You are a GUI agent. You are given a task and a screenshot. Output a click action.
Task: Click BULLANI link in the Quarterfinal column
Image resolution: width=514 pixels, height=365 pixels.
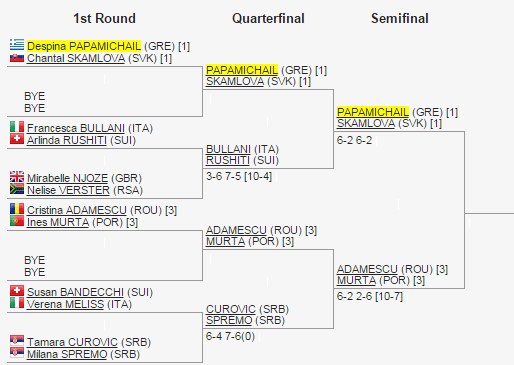(x=228, y=149)
